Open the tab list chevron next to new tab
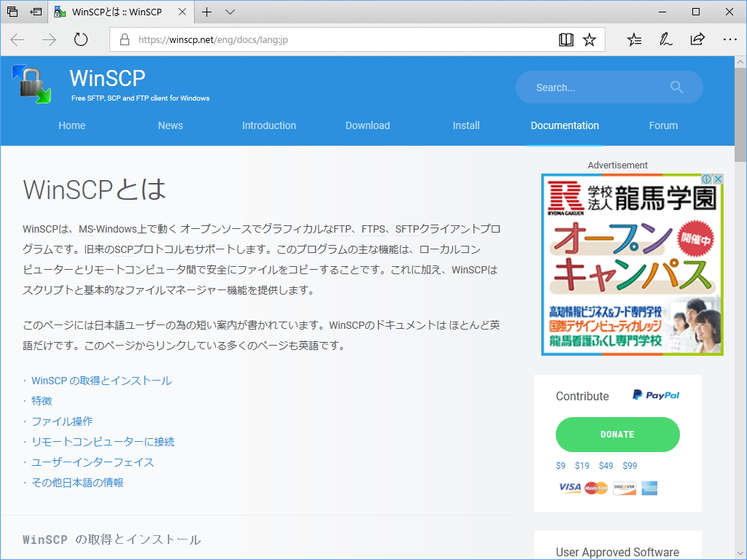The width and height of the screenshot is (747, 560). 230,12
